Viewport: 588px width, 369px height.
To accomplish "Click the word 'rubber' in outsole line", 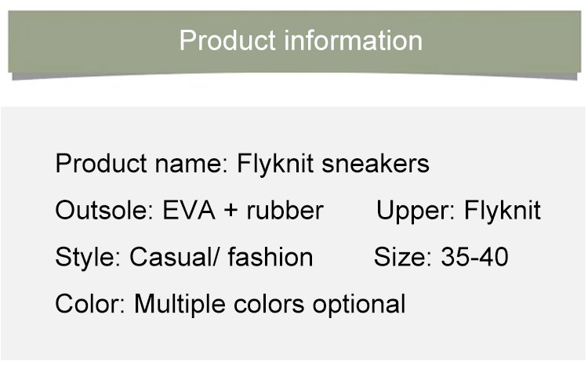I will click(285, 210).
